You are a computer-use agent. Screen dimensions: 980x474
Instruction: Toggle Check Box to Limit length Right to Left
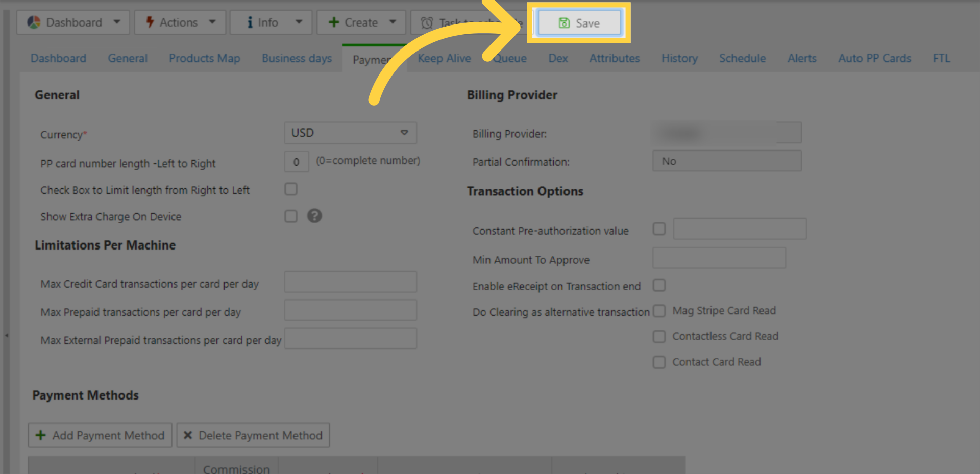coord(291,189)
